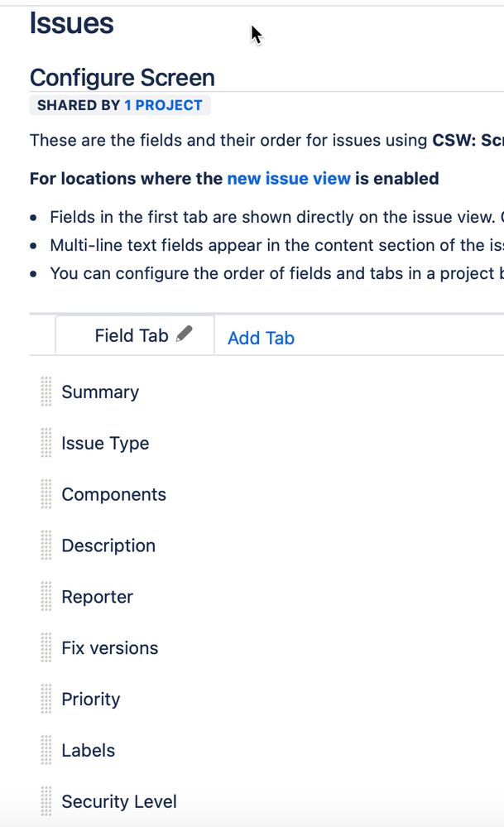Click the drag handle beside Issue Type
The width and height of the screenshot is (504, 827).
(x=46, y=443)
